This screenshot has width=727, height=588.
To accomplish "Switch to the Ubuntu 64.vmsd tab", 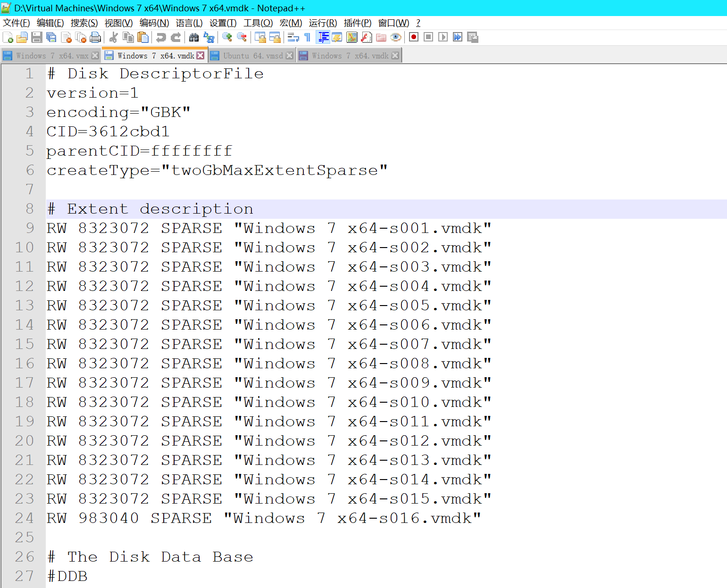I will click(253, 56).
